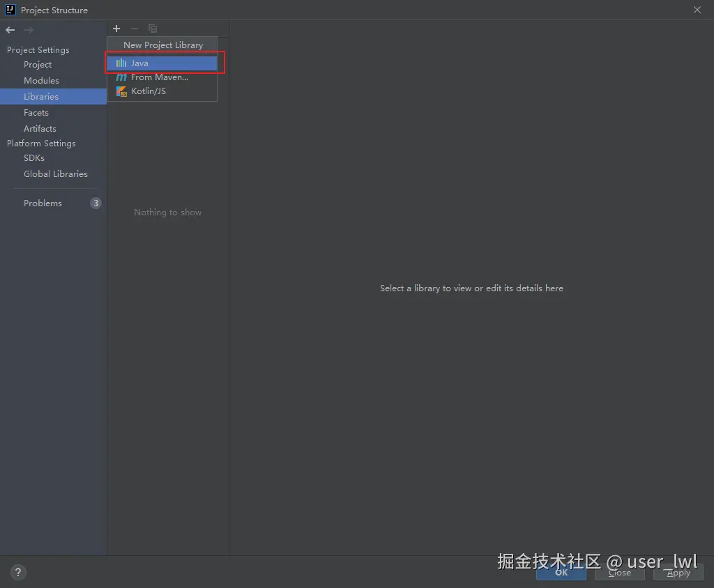Viewport: 714px width, 588px height.
Task: Click the copy library toolbar icon
Action: pyautogui.click(x=153, y=29)
